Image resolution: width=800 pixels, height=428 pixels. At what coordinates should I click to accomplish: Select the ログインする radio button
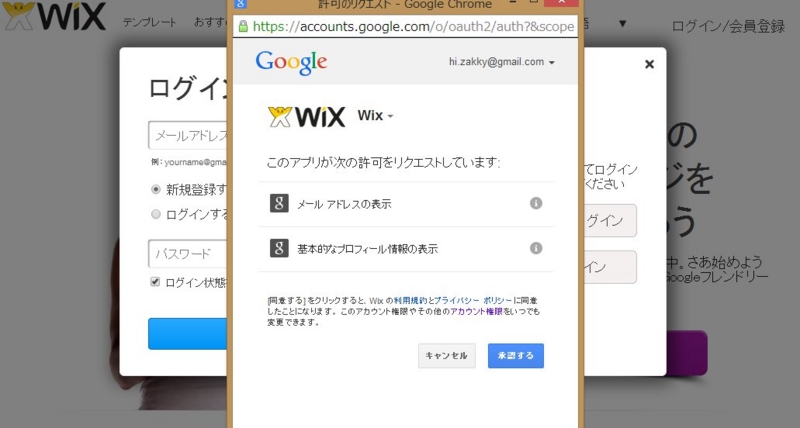pyautogui.click(x=156, y=214)
